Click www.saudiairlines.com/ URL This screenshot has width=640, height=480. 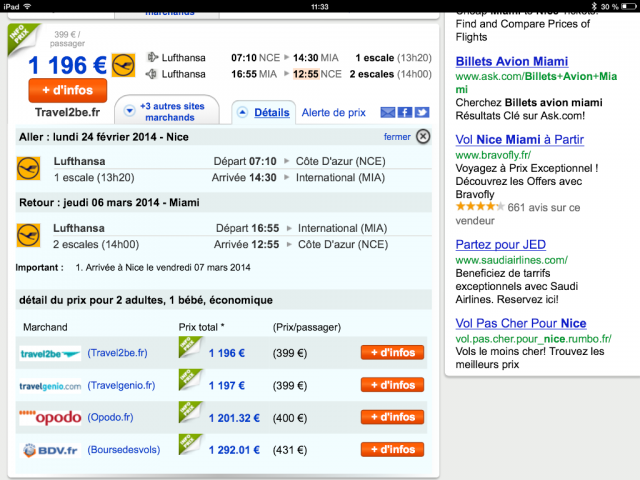(511, 260)
